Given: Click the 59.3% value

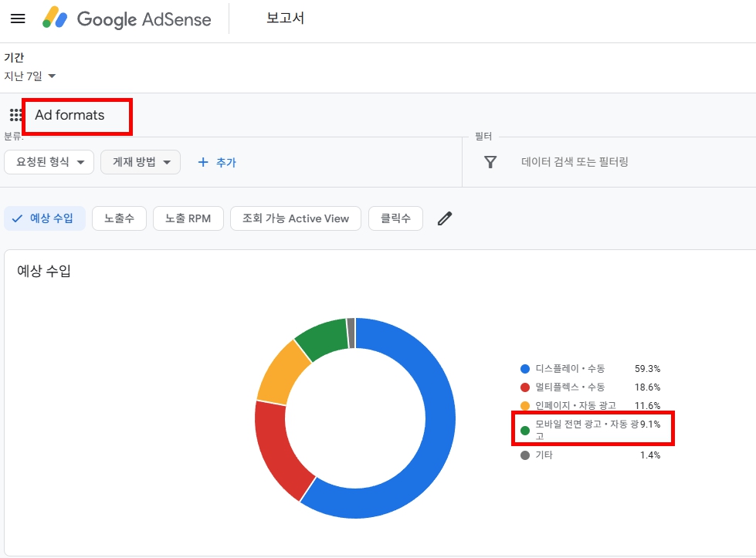Looking at the screenshot, I should [647, 369].
